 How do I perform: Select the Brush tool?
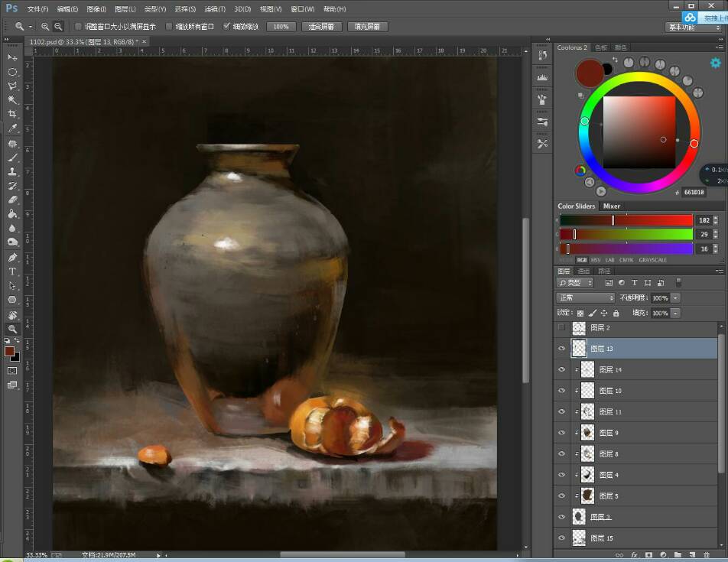coord(12,158)
